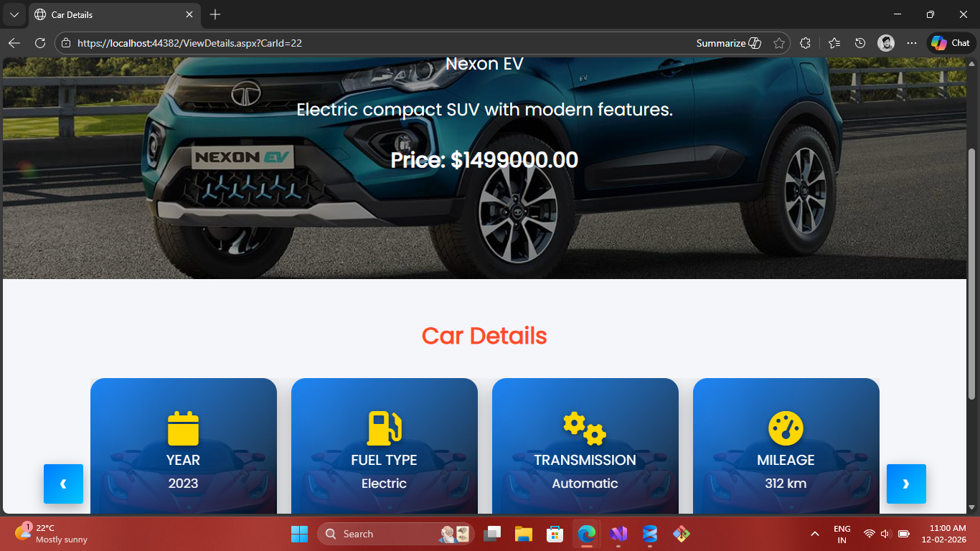Viewport: 980px width, 551px height.
Task: Open the browser extensions menu
Action: [805, 43]
